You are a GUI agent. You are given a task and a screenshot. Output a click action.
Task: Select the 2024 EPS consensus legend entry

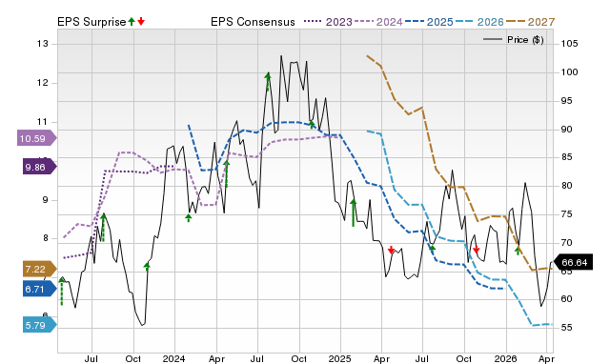378,22
